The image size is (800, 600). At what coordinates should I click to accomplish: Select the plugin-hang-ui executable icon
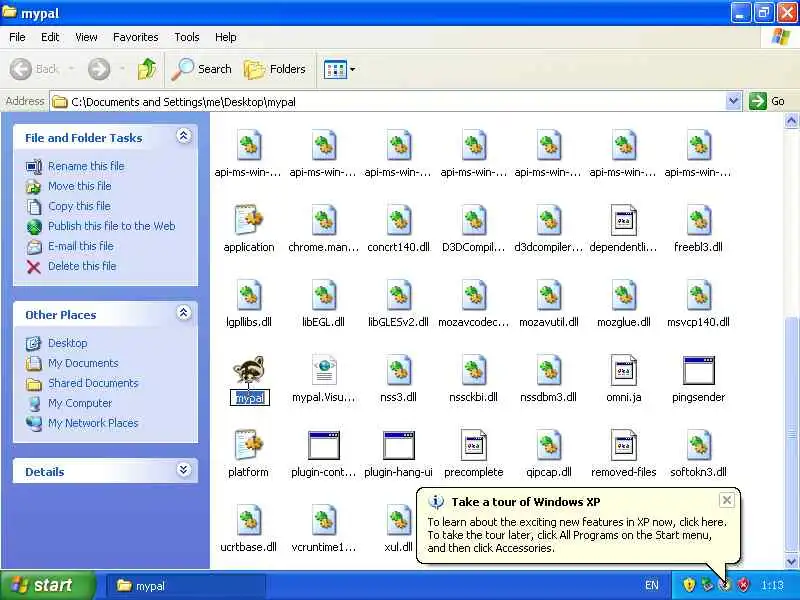click(x=398, y=445)
